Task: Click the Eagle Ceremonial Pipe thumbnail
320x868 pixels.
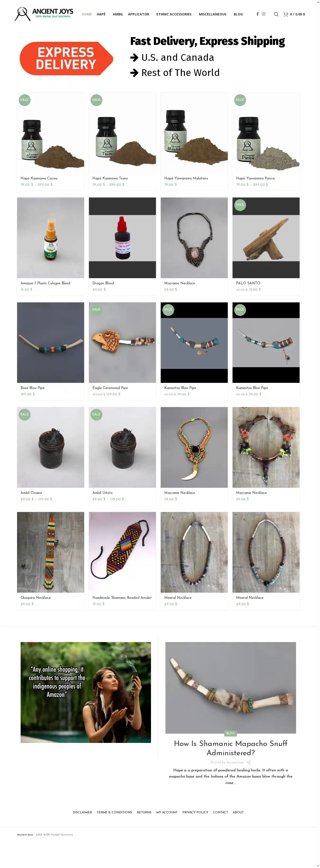Action: (x=122, y=342)
